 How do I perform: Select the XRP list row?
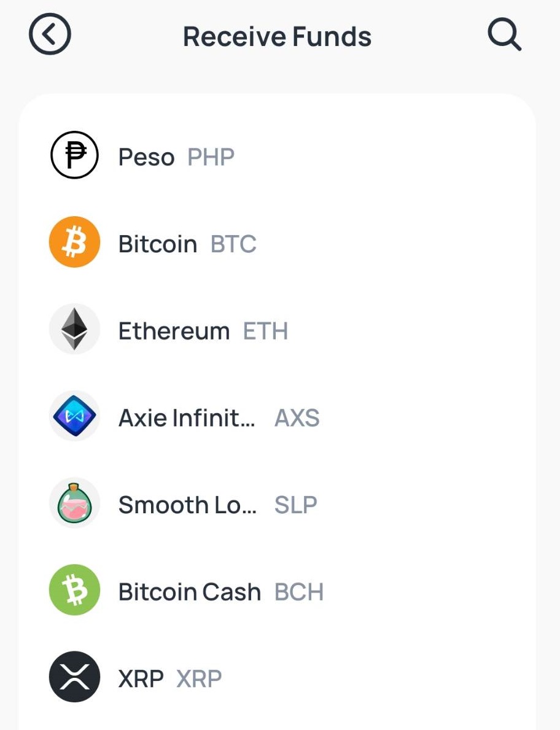[278, 677]
